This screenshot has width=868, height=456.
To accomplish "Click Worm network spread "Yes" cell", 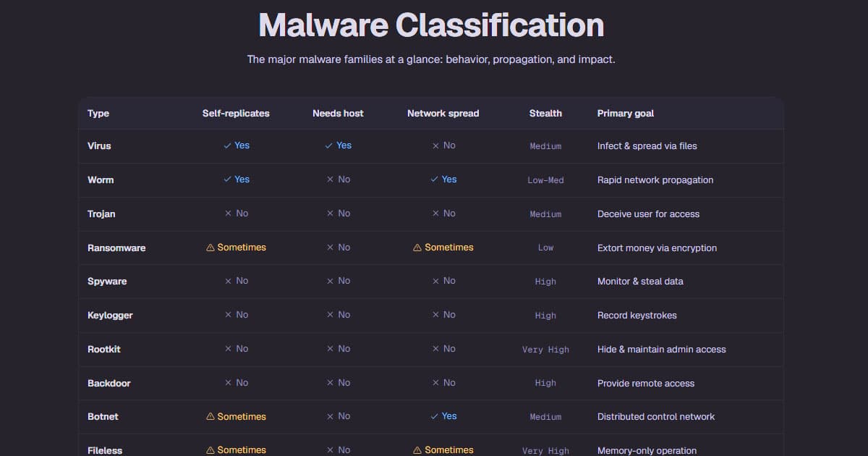I will pyautogui.click(x=443, y=180).
